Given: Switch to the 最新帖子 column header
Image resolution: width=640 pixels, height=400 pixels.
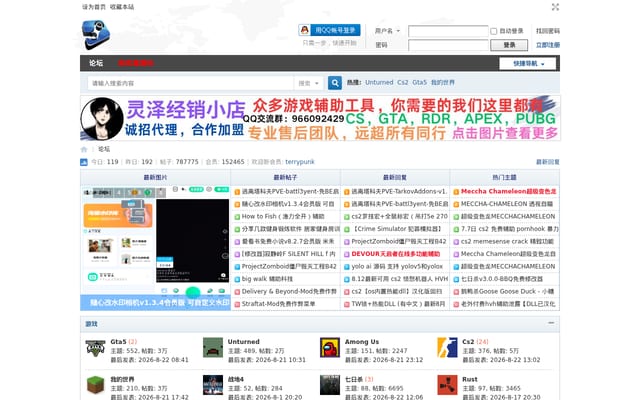Looking at the screenshot, I should click(x=285, y=178).
